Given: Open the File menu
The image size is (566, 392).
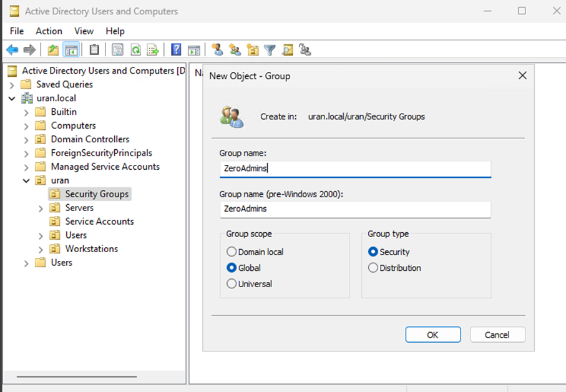Looking at the screenshot, I should 17,31.
